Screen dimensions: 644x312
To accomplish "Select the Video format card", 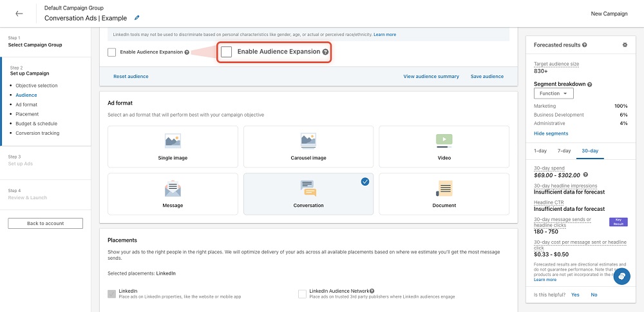I will coord(444,147).
